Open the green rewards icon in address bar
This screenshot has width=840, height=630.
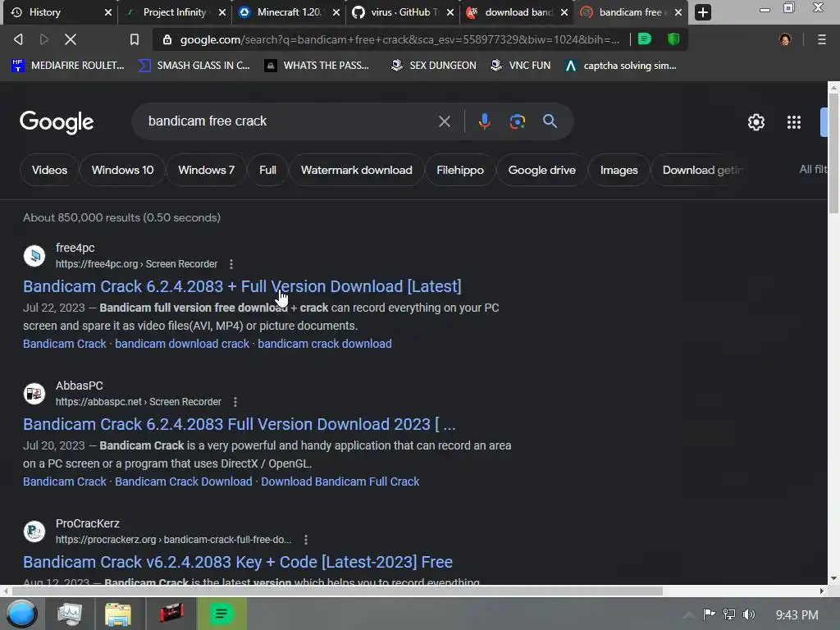click(x=645, y=39)
